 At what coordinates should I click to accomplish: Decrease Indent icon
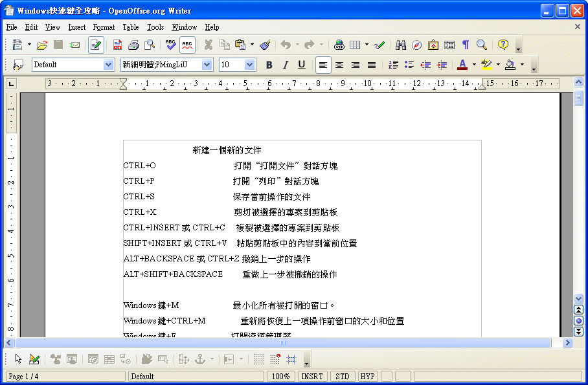tap(425, 65)
